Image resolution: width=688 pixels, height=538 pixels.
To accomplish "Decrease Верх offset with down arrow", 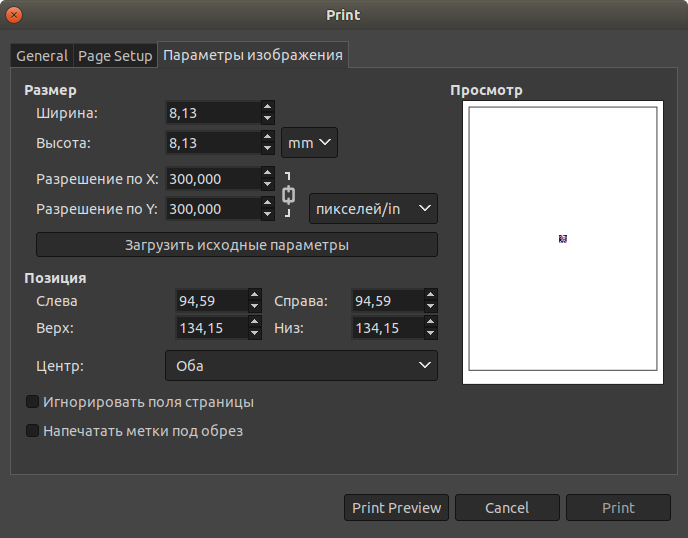I will click(x=255, y=334).
